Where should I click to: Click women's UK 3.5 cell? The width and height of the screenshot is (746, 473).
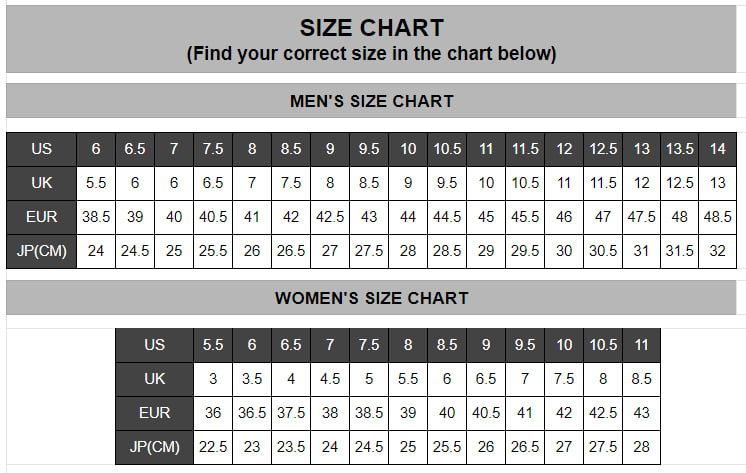(252, 379)
